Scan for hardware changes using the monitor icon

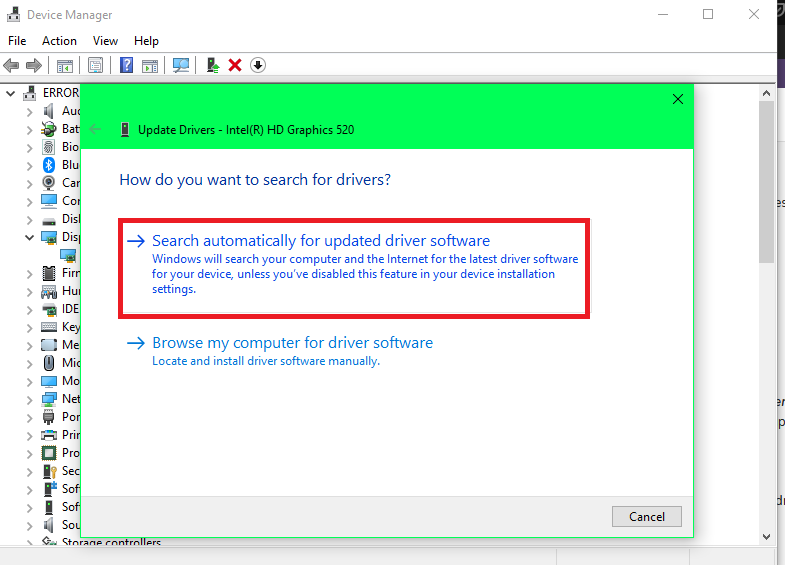[x=181, y=65]
